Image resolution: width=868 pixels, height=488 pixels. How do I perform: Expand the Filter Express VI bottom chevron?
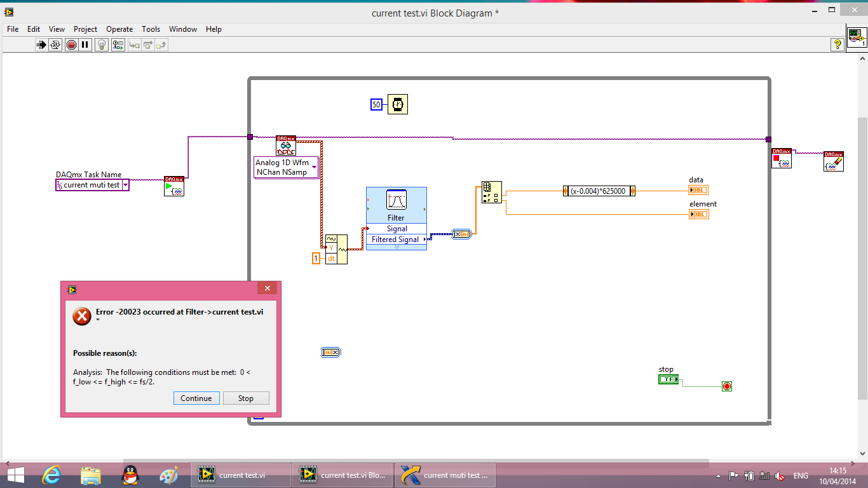[397, 247]
